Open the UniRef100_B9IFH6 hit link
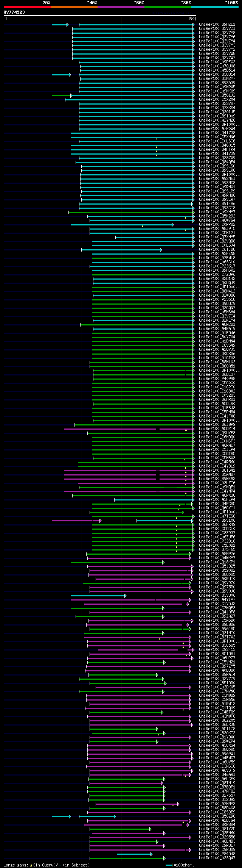 click(217, 204)
